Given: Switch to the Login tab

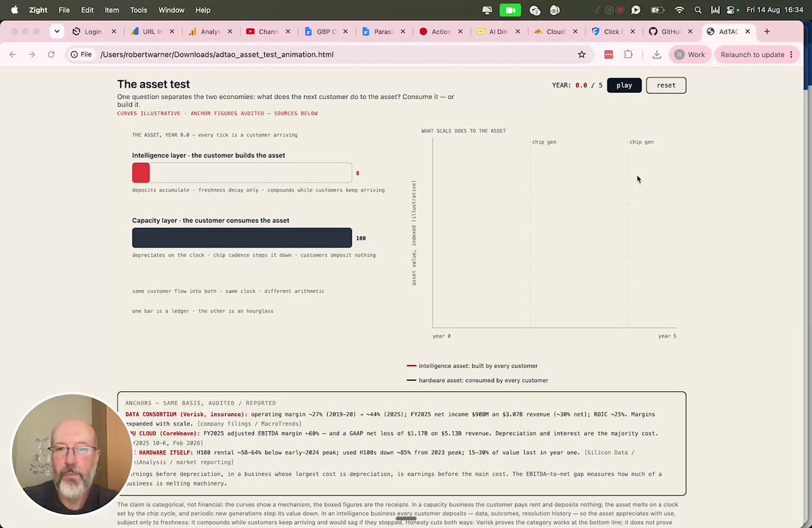Looking at the screenshot, I should coord(93,32).
